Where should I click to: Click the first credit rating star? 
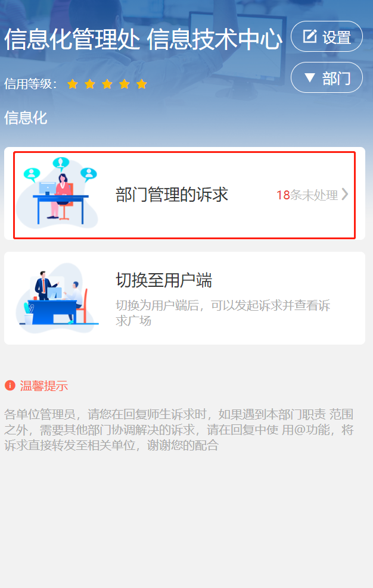click(73, 84)
